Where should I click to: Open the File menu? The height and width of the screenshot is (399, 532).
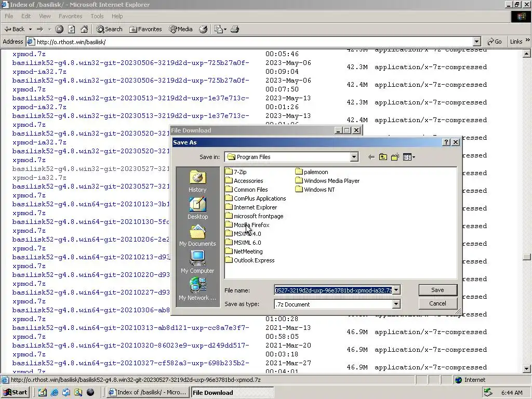tap(9, 16)
